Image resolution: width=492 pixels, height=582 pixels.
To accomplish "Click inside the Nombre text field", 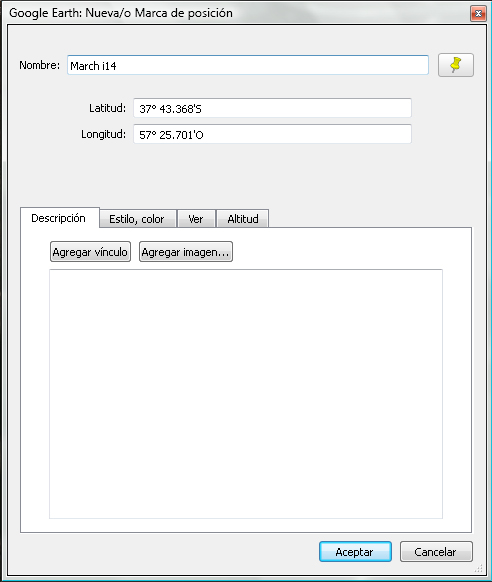I will pyautogui.click(x=248, y=65).
